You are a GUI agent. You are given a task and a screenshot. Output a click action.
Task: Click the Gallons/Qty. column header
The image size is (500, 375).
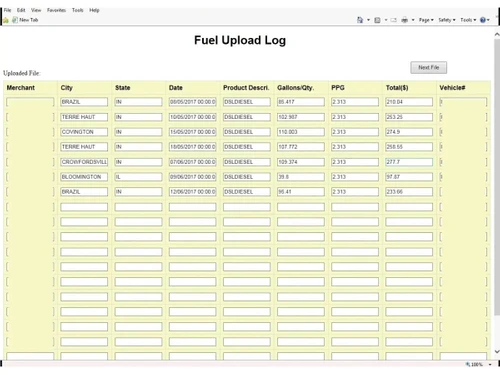click(x=296, y=88)
